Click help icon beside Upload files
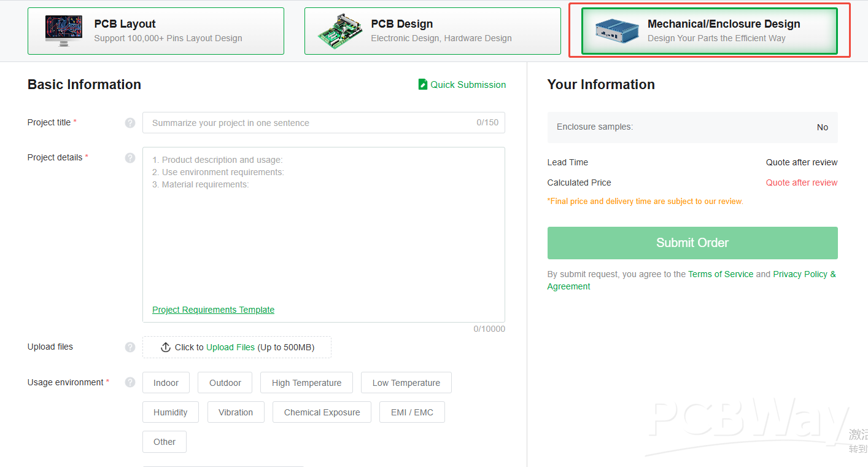The width and height of the screenshot is (868, 467). (x=130, y=347)
